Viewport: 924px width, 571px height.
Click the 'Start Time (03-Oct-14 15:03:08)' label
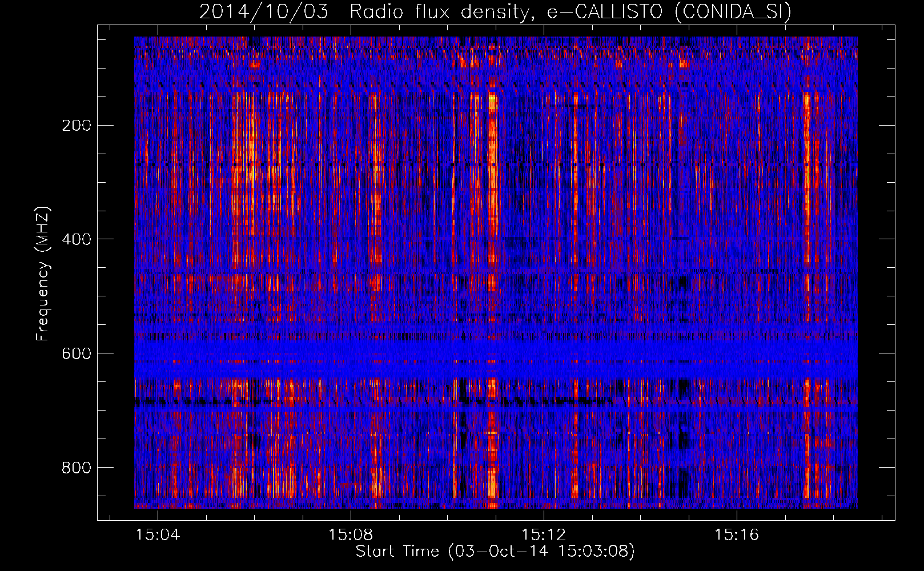(495, 552)
